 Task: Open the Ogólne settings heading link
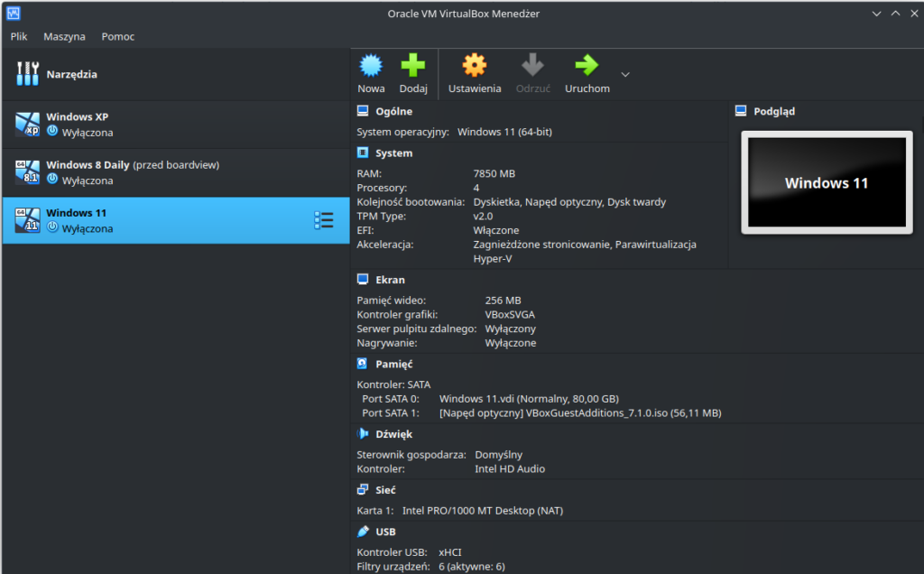(394, 111)
